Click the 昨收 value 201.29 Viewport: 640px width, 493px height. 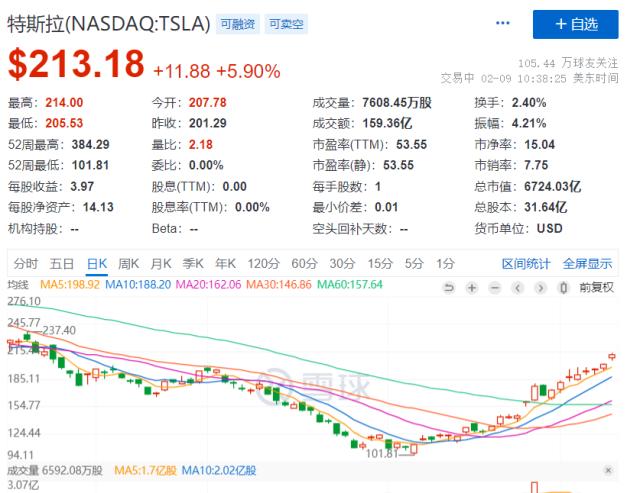click(x=207, y=123)
